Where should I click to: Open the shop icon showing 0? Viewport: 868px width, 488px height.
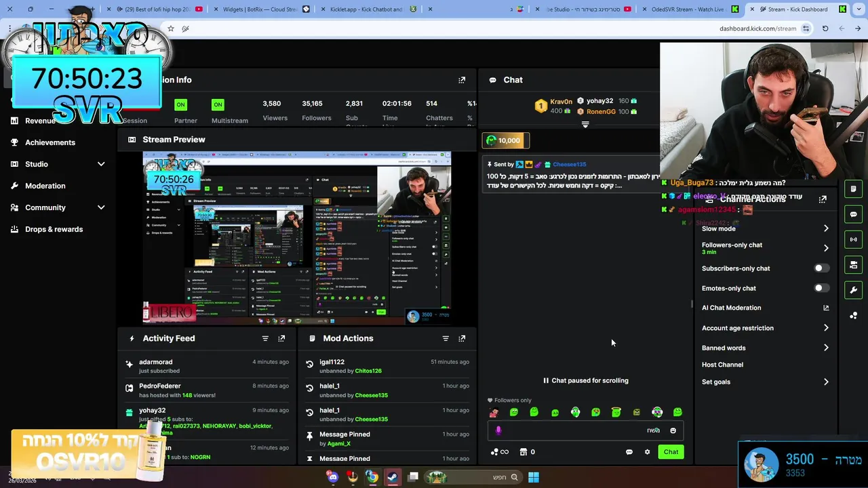tap(527, 452)
